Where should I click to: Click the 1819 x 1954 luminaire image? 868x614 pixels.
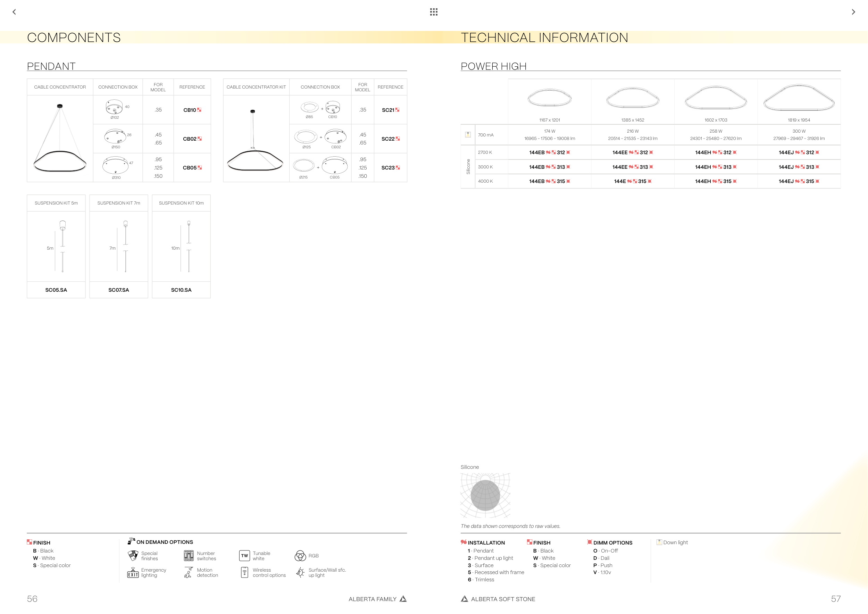click(799, 98)
